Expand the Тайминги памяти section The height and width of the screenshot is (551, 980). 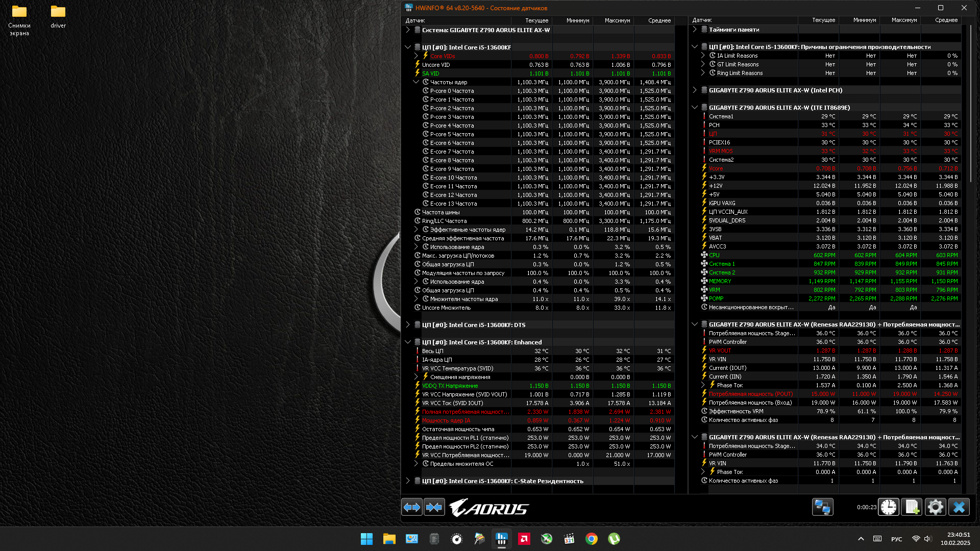click(x=694, y=30)
